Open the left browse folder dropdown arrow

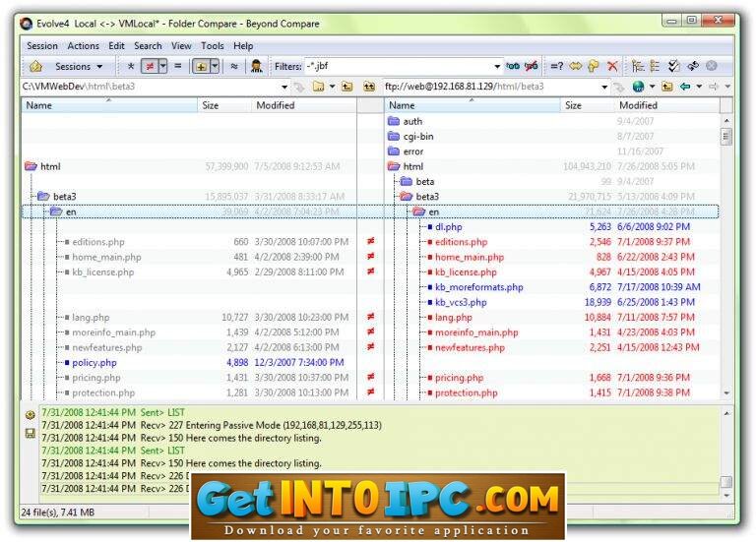(332, 87)
